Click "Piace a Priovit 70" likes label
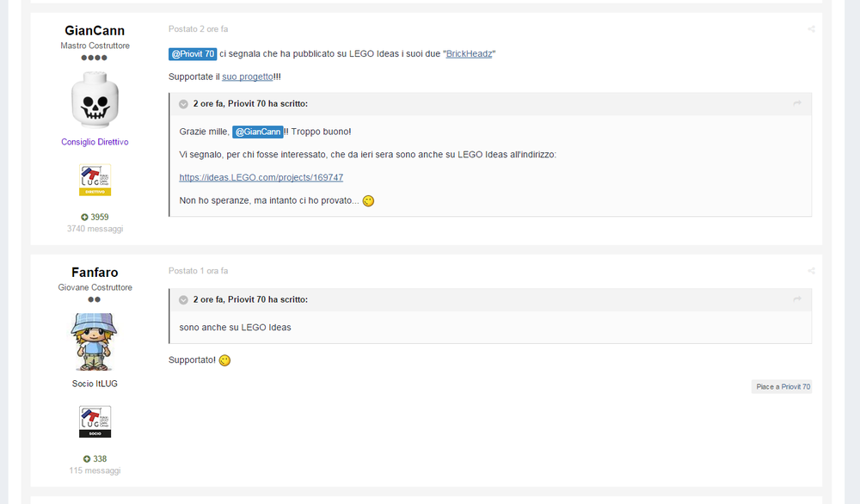860x504 pixels. (782, 387)
